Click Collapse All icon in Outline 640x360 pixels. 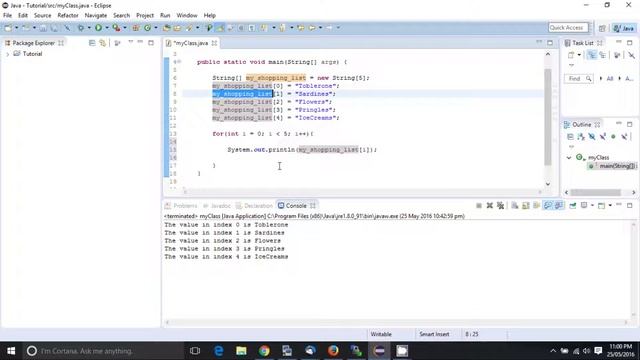570,137
